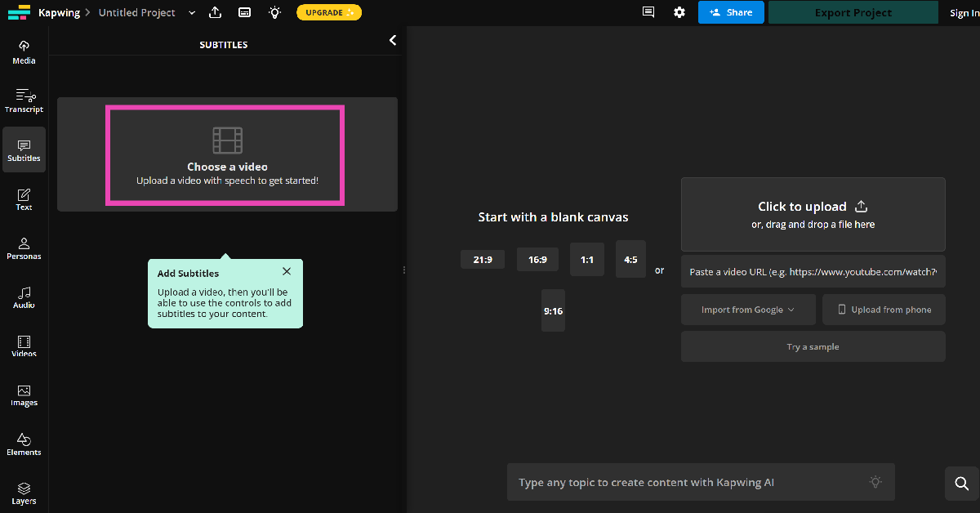Viewport: 980px width, 513px height.
Task: Open the Transcript tool
Action: coord(24,100)
